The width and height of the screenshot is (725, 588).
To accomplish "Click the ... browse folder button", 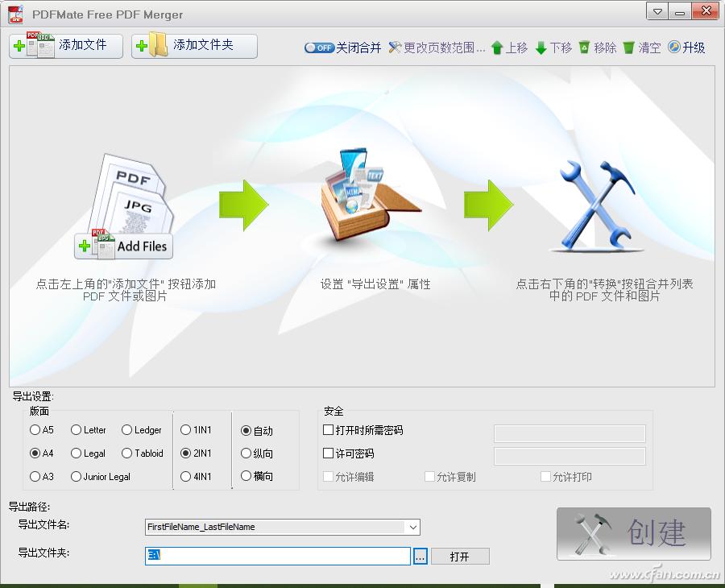I will click(420, 556).
